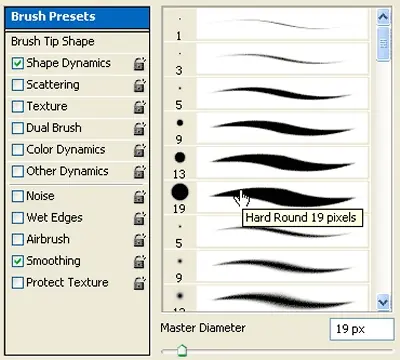Image resolution: width=400 pixels, height=360 pixels.
Task: Toggle lock icon for Smoothing
Action: (x=140, y=262)
